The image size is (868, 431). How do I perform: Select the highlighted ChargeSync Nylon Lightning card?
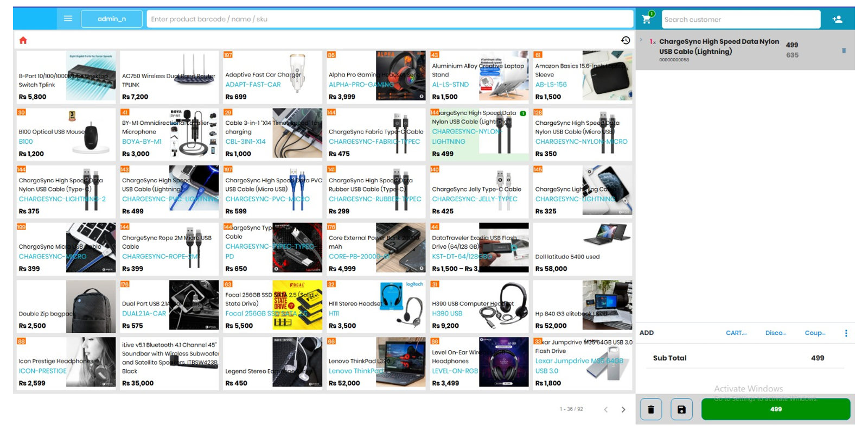480,134
